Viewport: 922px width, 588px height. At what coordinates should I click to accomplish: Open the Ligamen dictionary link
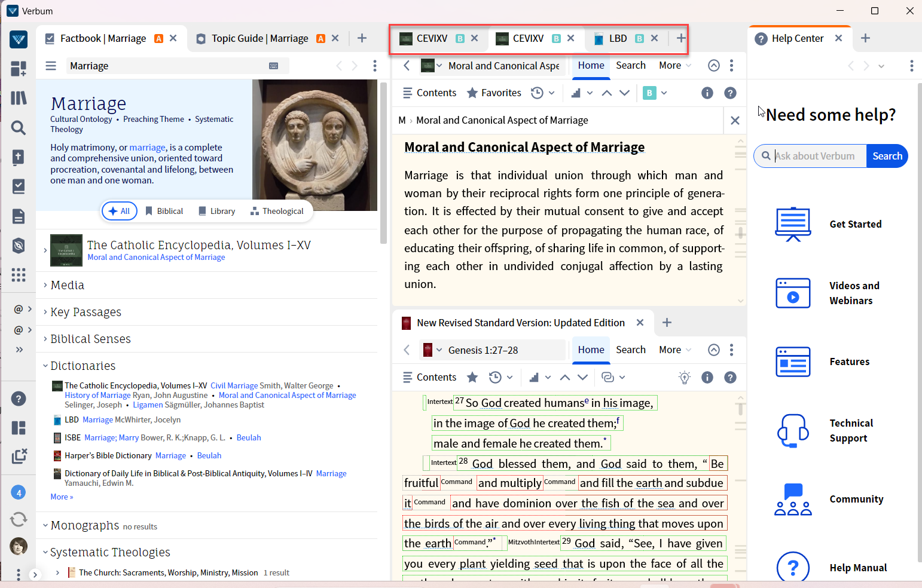[x=148, y=405]
